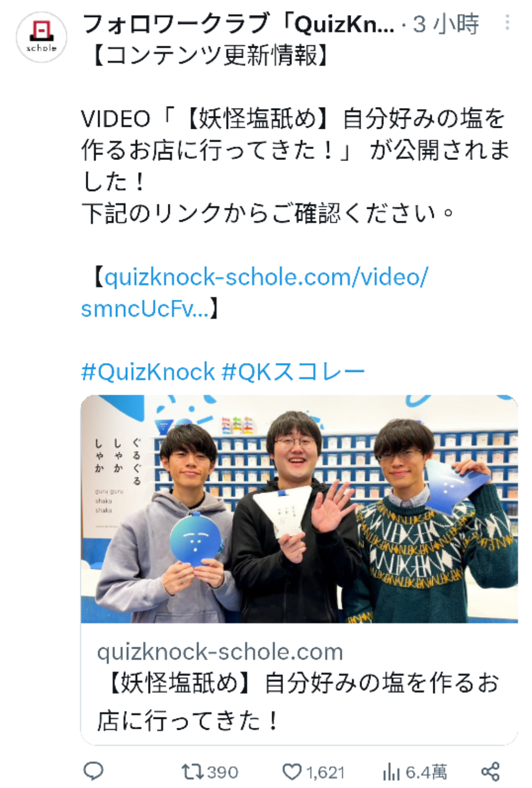Viewport: 532px width, 788px height.
Task: Open the schole profile avatar
Action: (42, 37)
